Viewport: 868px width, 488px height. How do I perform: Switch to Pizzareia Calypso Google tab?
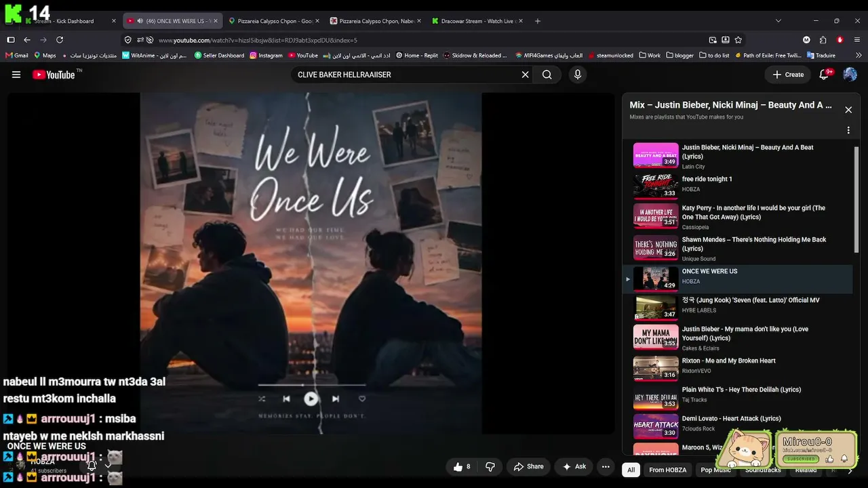[273, 21]
